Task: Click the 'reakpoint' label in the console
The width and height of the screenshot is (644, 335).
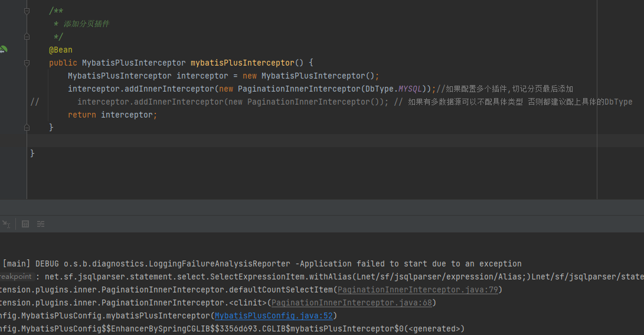Action: [15, 277]
